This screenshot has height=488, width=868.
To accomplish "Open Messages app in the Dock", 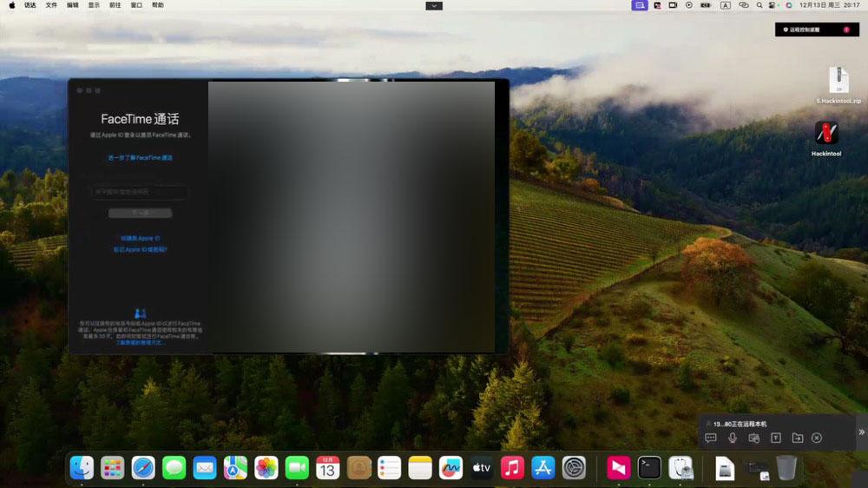I will (x=174, y=468).
